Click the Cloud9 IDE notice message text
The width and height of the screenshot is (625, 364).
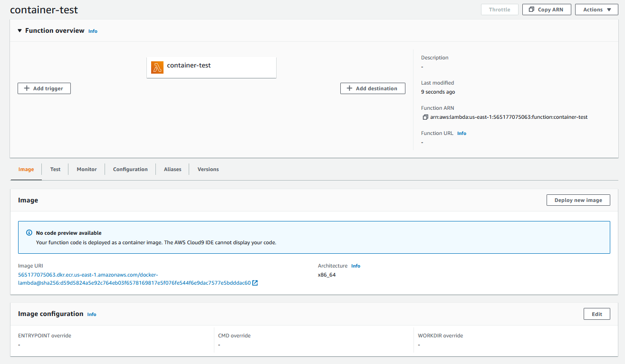pyautogui.click(x=156, y=242)
